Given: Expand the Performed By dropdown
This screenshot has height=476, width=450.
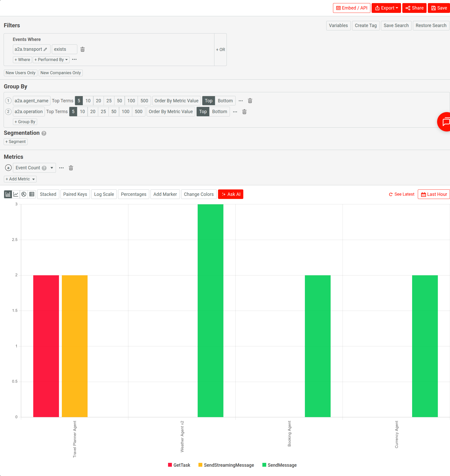Looking at the screenshot, I should point(51,60).
